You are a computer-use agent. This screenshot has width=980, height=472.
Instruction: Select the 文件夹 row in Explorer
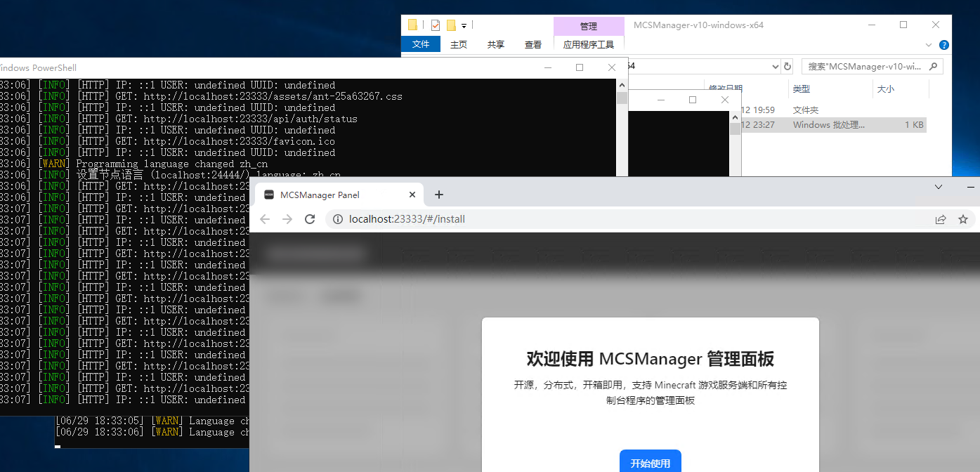[834, 110]
